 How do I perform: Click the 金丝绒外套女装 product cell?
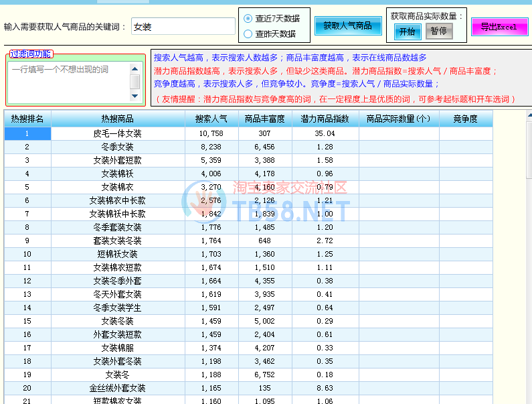pos(118,388)
